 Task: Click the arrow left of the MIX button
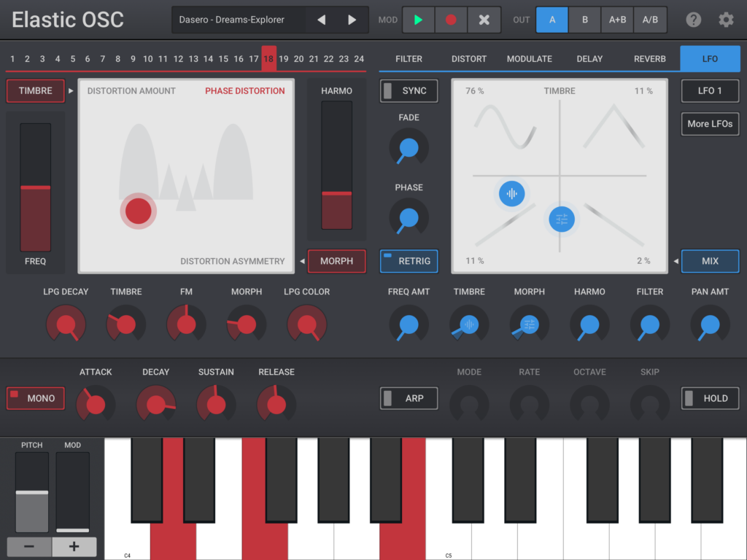(676, 261)
